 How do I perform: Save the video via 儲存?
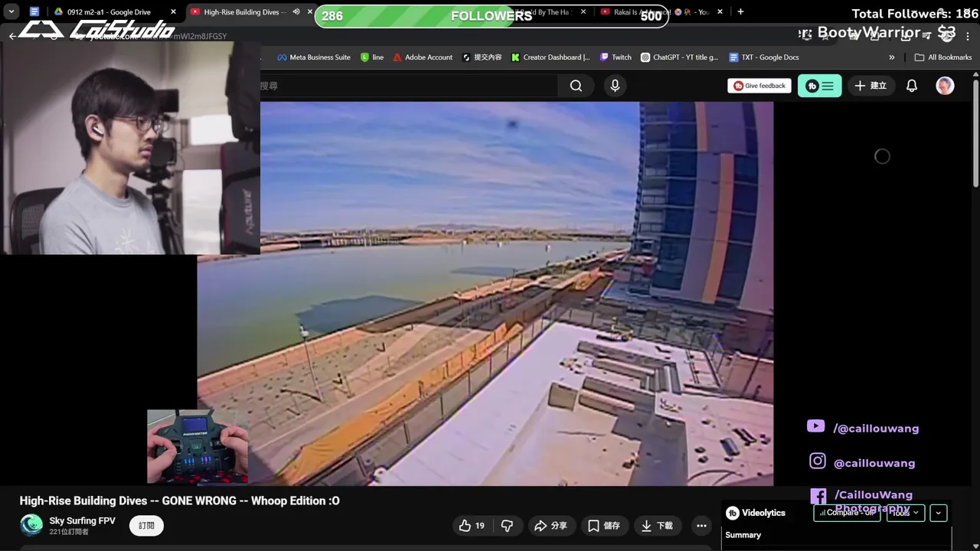coord(603,526)
